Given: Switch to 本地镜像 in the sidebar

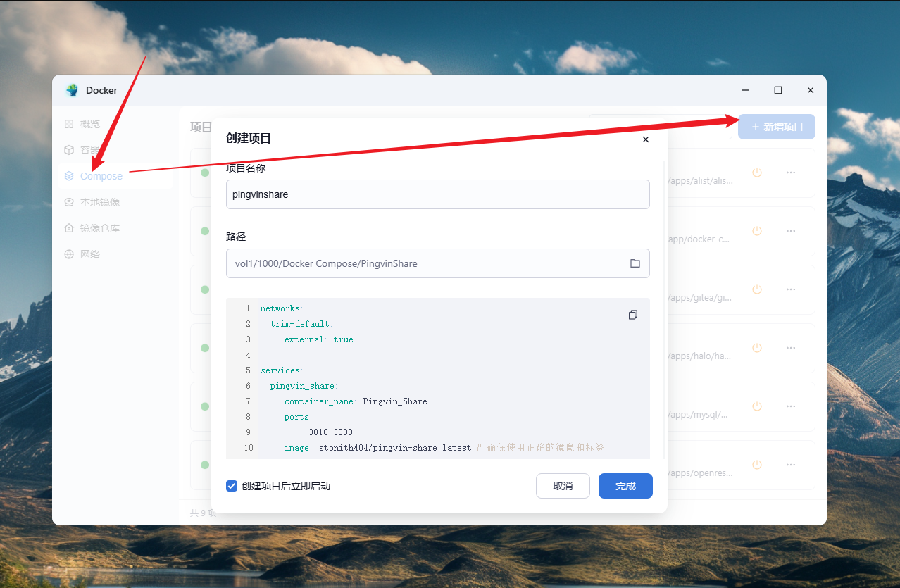Looking at the screenshot, I should (x=99, y=202).
